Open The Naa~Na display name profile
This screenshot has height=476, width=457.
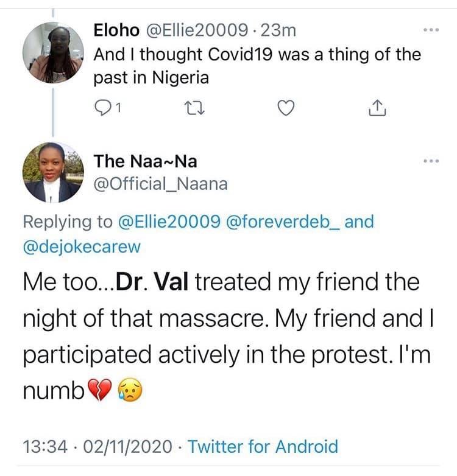[x=145, y=161]
